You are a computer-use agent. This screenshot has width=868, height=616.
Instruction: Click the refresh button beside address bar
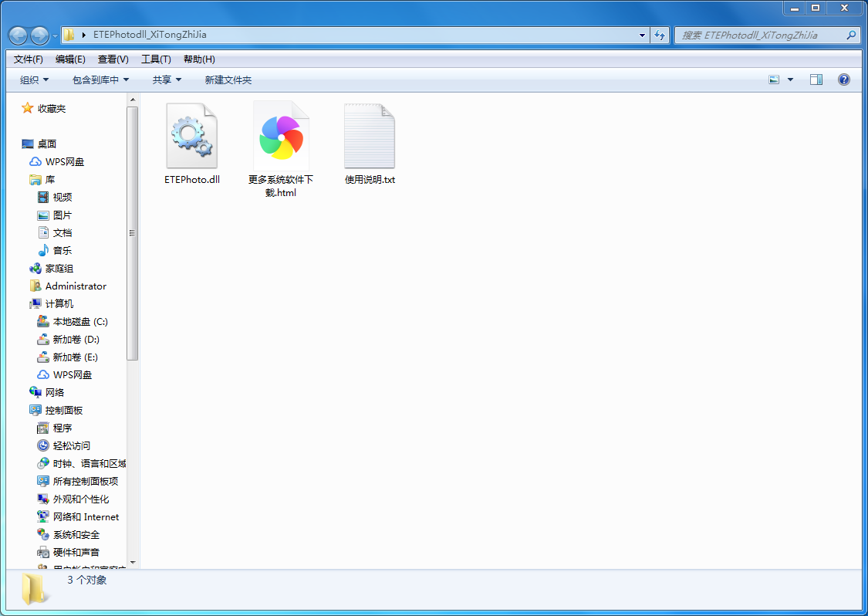660,35
